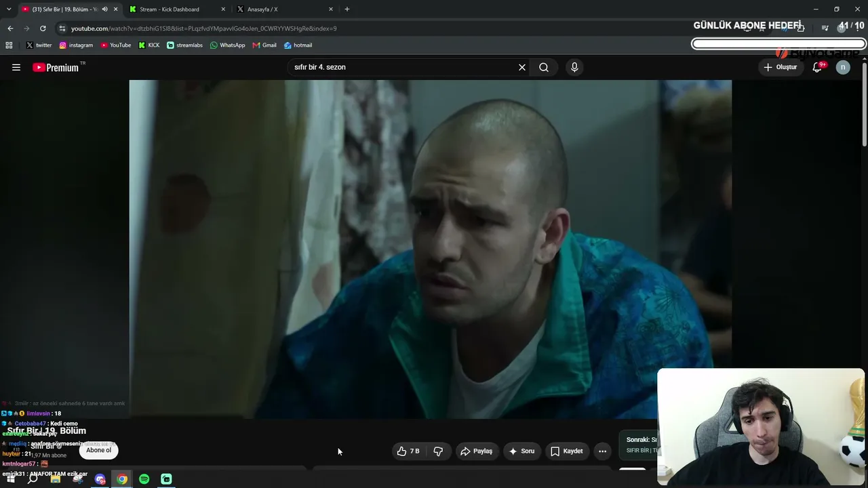Open the WhatsApp bookmark
Viewport: 868px width, 488px height.
228,45
